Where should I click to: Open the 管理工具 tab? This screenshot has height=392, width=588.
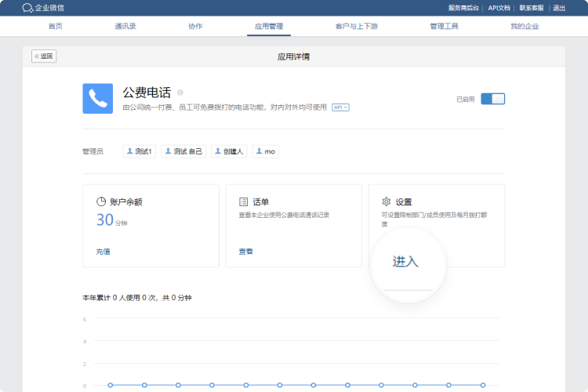coord(444,26)
